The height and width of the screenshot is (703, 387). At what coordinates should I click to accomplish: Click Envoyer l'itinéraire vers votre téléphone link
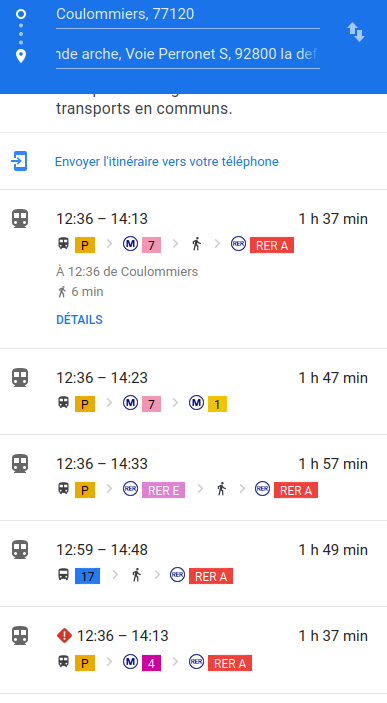coord(167,161)
